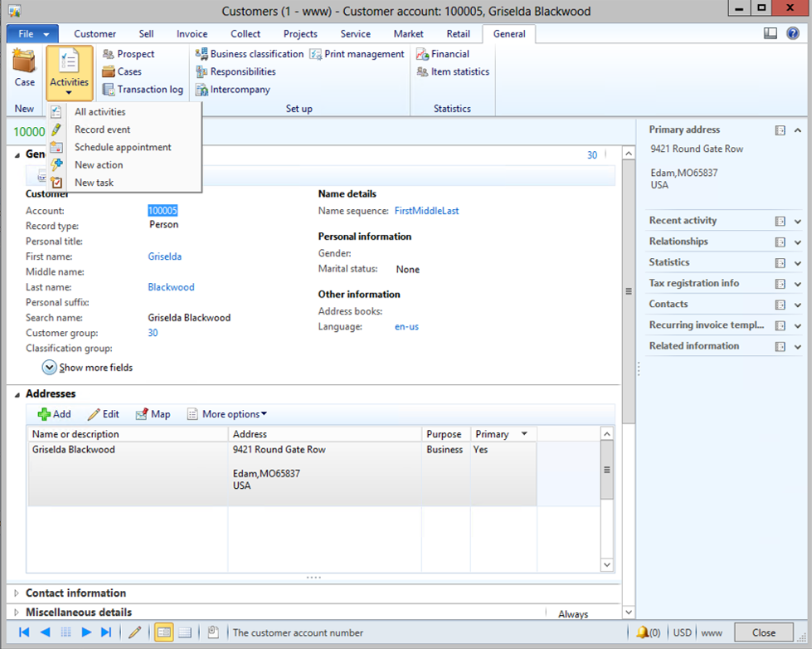
Task: Switch to the Invoice ribbon tab
Action: [x=192, y=34]
